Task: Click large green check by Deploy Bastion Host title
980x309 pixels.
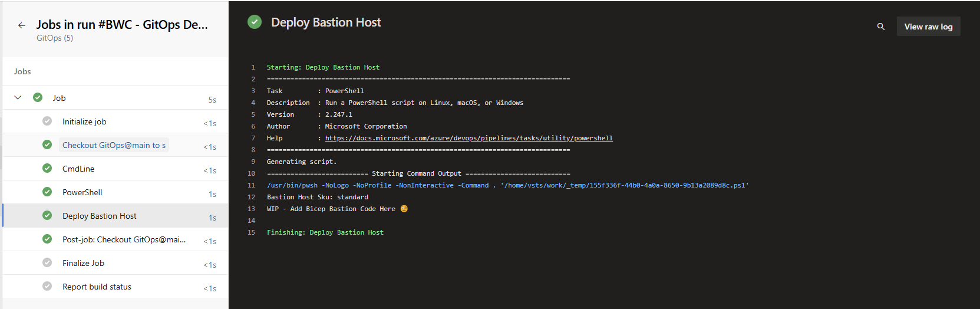Action: tap(255, 22)
